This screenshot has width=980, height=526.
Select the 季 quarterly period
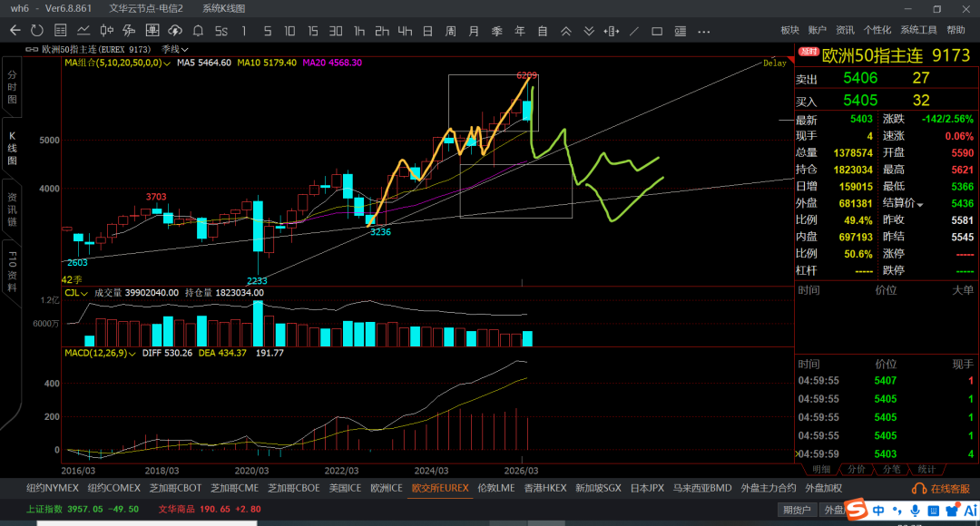497,31
